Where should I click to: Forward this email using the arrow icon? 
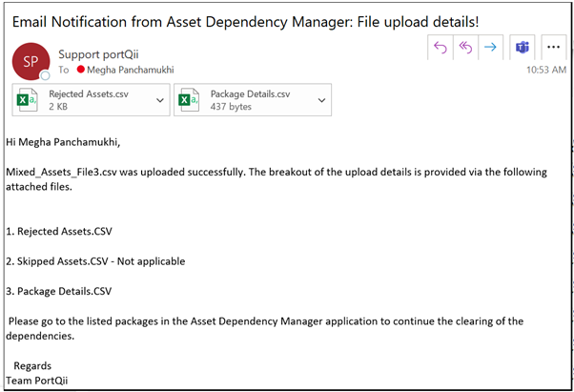coord(491,47)
